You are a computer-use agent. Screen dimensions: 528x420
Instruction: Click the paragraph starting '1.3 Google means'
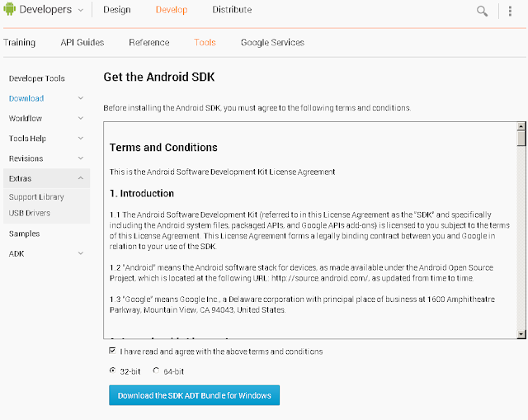[x=302, y=304]
